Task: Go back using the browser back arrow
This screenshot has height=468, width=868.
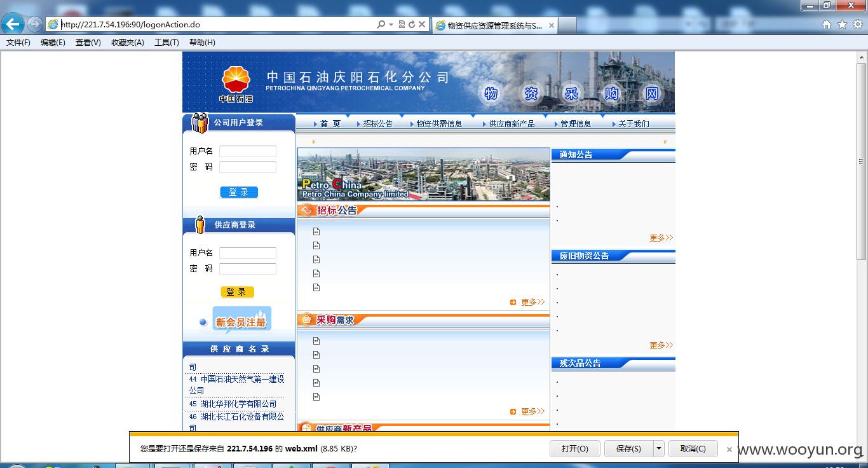Action: (x=13, y=25)
